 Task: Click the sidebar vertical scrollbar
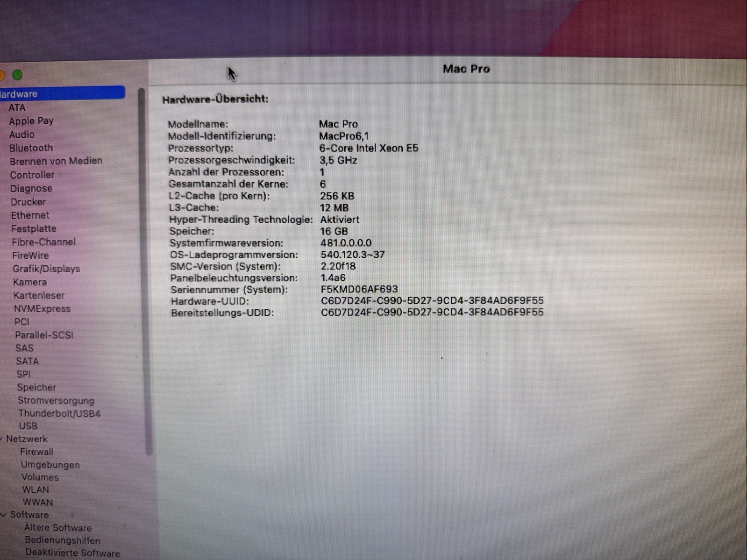146,271
